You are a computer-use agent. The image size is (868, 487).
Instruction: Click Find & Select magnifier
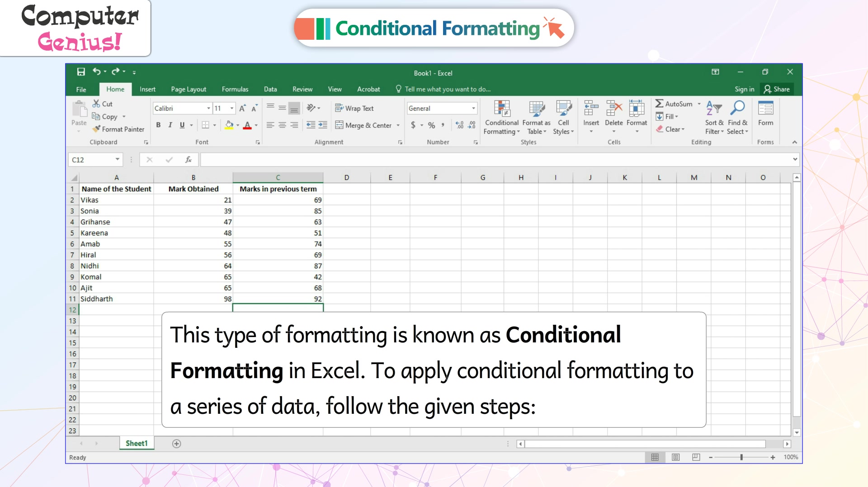[x=737, y=108]
